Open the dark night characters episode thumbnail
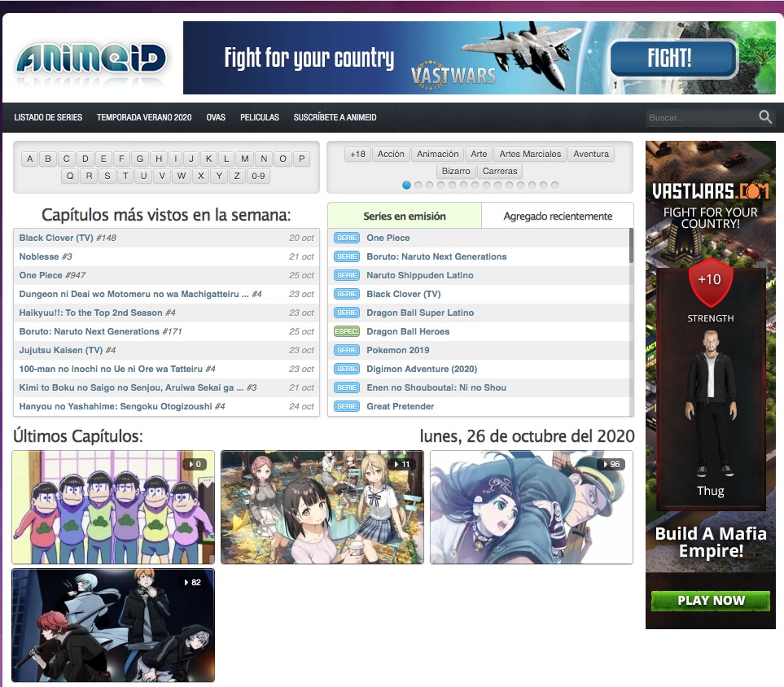 (x=113, y=625)
